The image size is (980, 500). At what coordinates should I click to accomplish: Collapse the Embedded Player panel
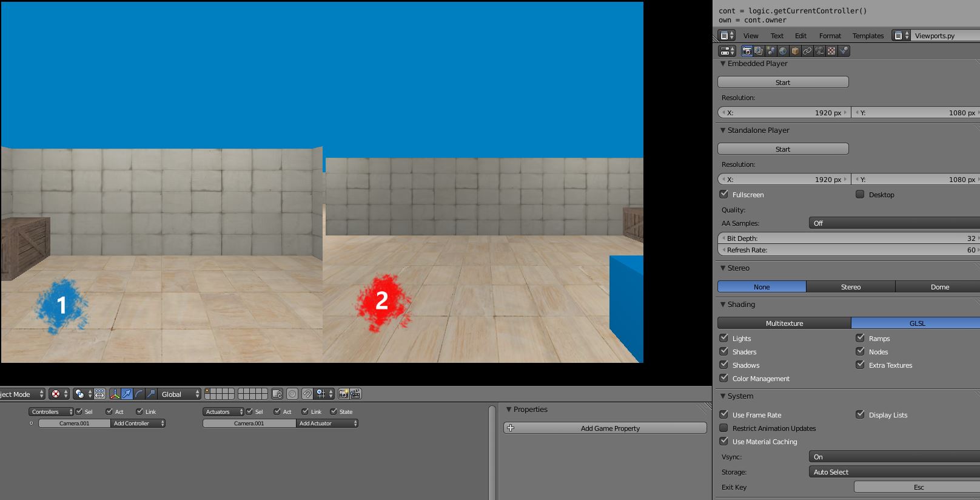pyautogui.click(x=723, y=64)
